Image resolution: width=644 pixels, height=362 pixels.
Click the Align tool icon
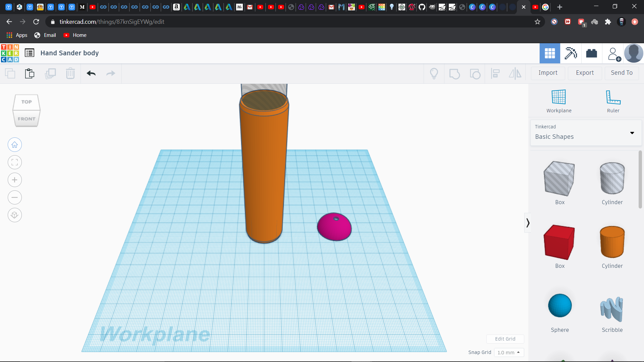(x=495, y=73)
